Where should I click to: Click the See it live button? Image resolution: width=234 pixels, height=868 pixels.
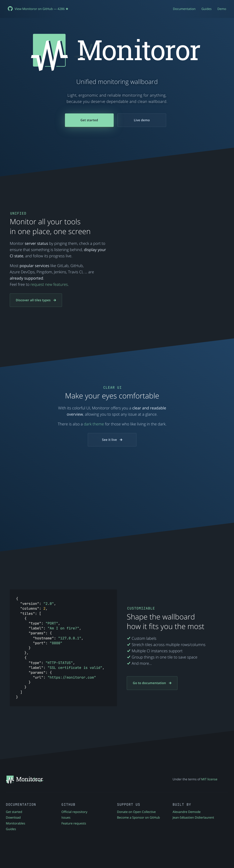pyautogui.click(x=112, y=440)
